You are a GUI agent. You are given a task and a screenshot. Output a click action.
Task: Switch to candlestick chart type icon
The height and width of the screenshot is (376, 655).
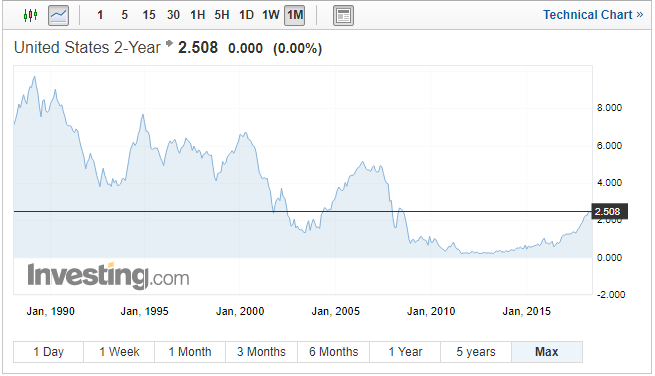pyautogui.click(x=30, y=15)
